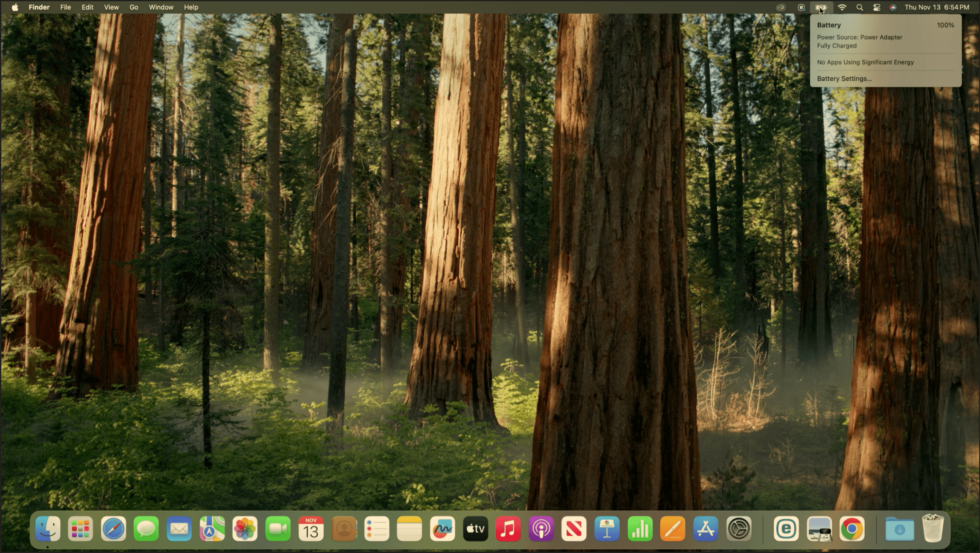Open the Trash in the Dock
Screen dimensions: 980x553
tap(932, 529)
